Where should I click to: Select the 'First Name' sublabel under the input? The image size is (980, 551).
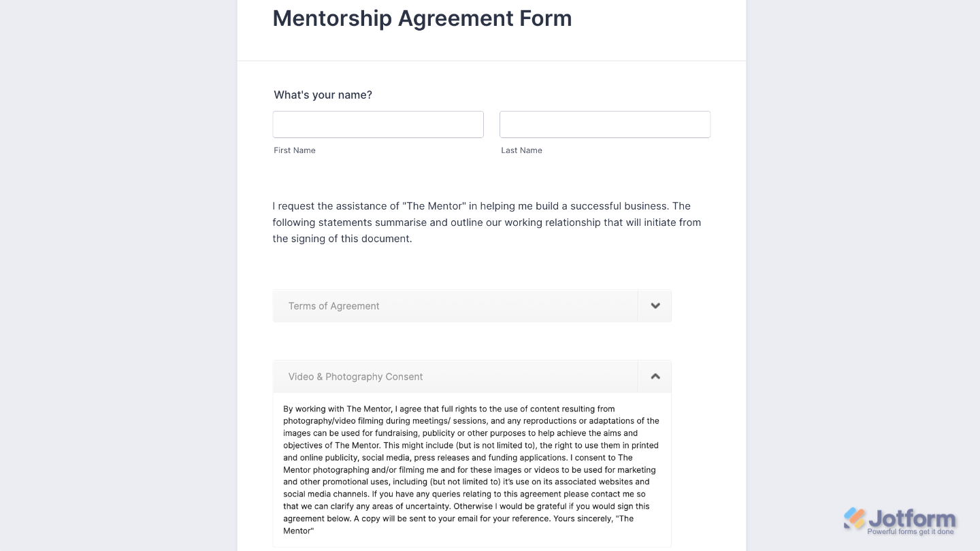[294, 150]
